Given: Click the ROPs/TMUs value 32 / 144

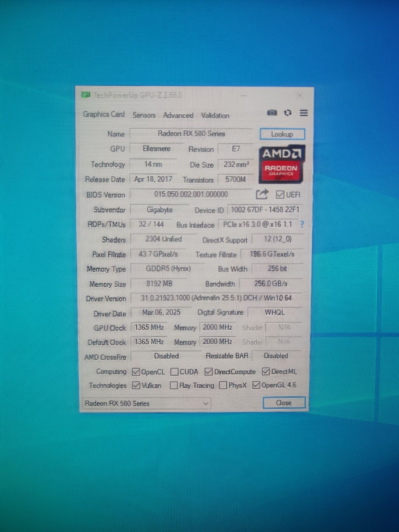Looking at the screenshot, I should [x=151, y=224].
